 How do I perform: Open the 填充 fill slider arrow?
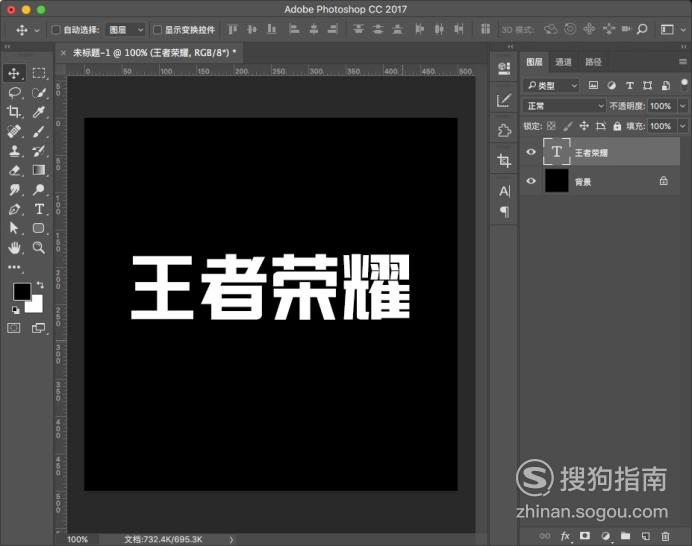pyautogui.click(x=683, y=126)
